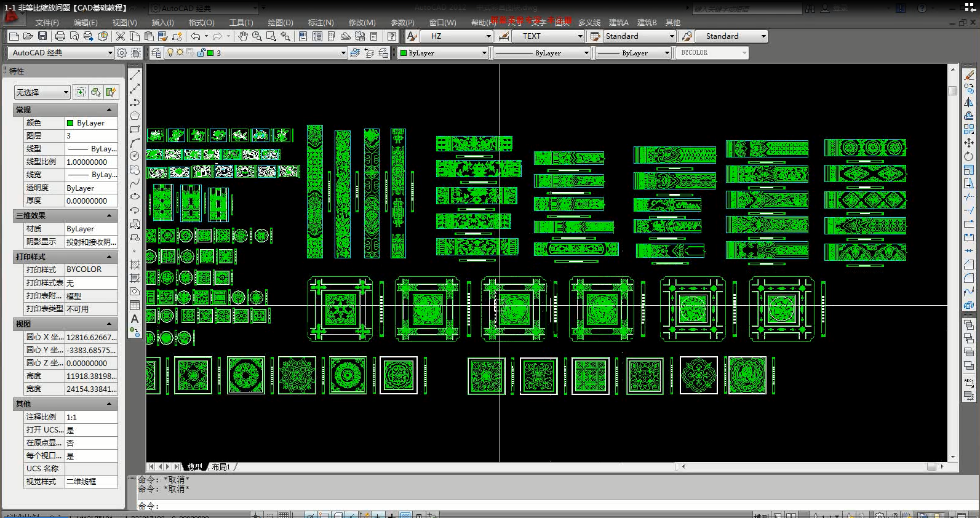Click the Pan realtime hand icon
This screenshot has height=518, width=980.
pyautogui.click(x=243, y=36)
